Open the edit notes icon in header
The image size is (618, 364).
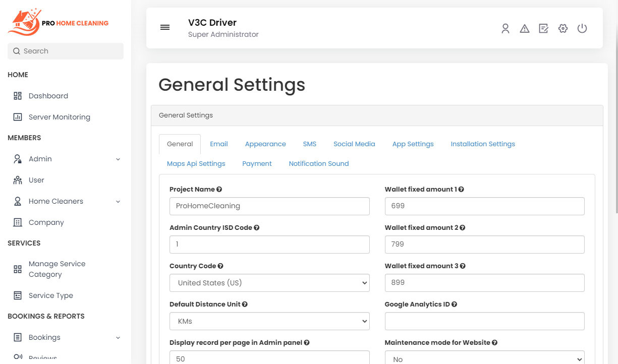[x=543, y=29]
